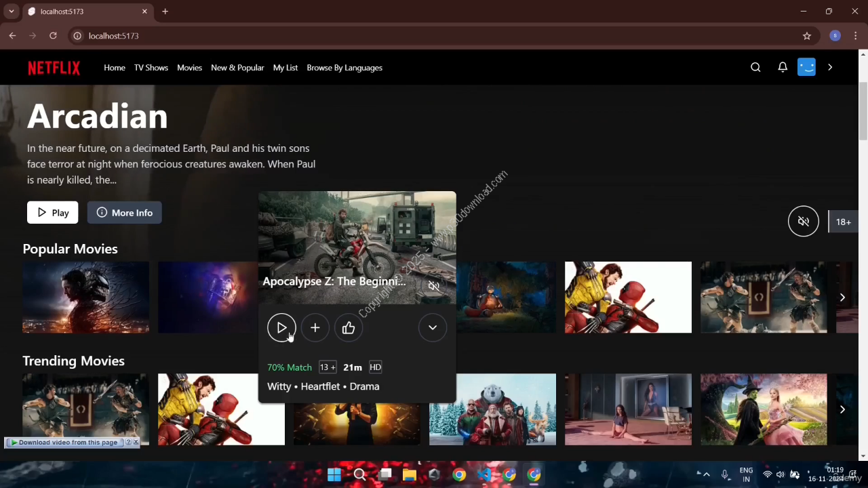Open Browse By Languages

point(344,68)
